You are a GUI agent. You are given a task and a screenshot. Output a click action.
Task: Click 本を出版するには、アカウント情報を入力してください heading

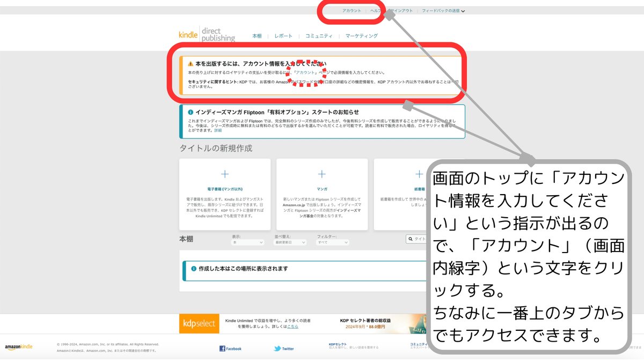coord(261,63)
